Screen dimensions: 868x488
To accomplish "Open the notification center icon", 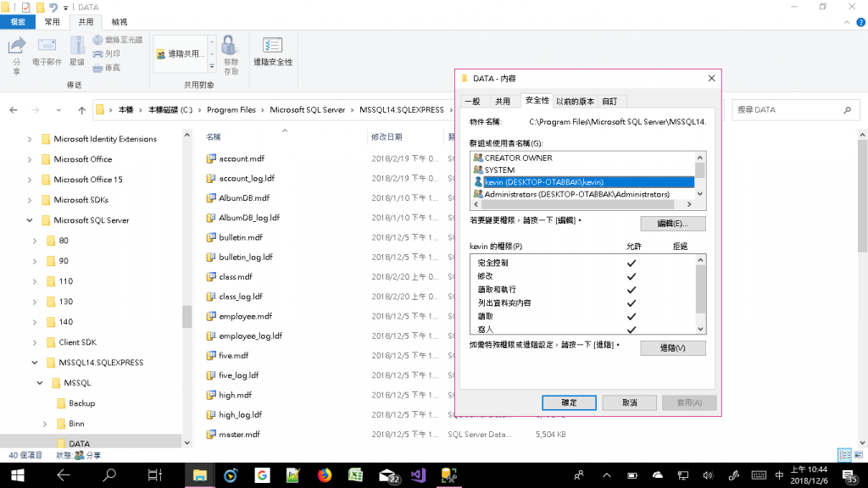I will point(849,475).
